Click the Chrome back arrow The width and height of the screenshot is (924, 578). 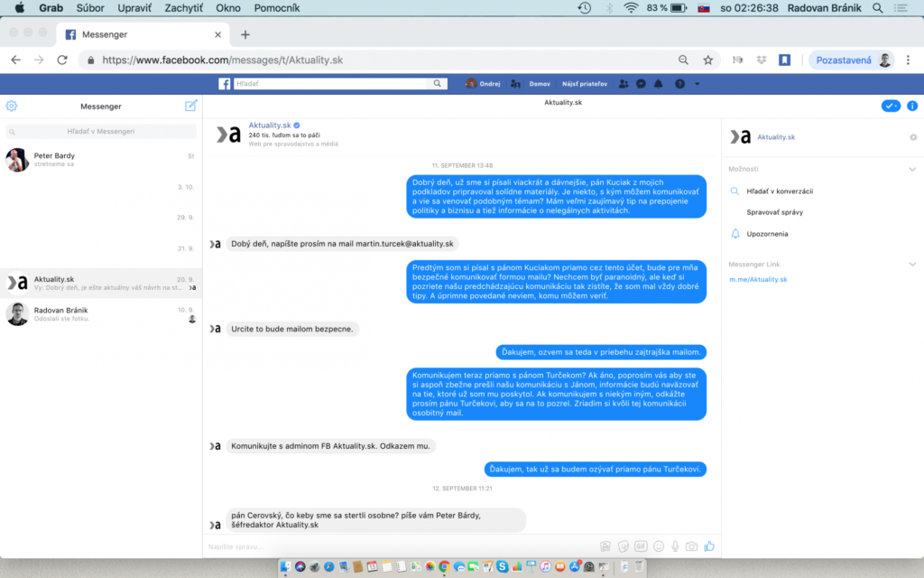pos(16,60)
